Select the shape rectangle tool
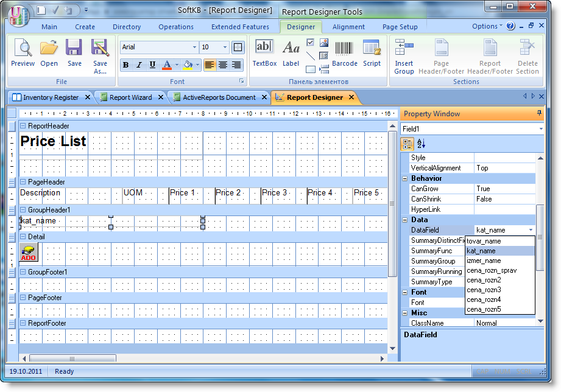This screenshot has width=561, height=392. (x=311, y=69)
